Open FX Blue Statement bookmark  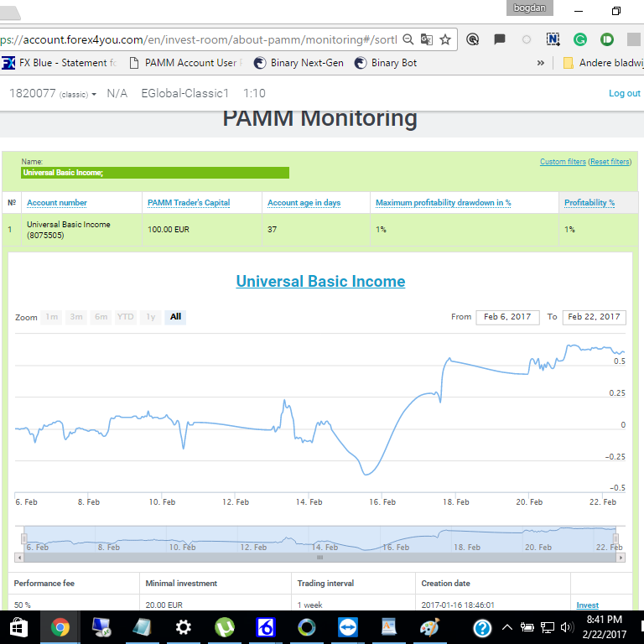point(60,63)
